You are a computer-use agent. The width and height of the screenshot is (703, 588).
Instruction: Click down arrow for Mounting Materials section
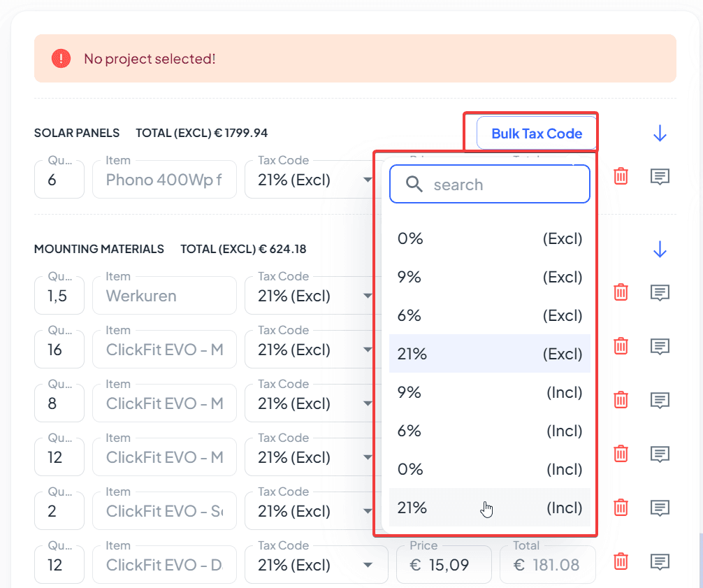click(x=660, y=250)
